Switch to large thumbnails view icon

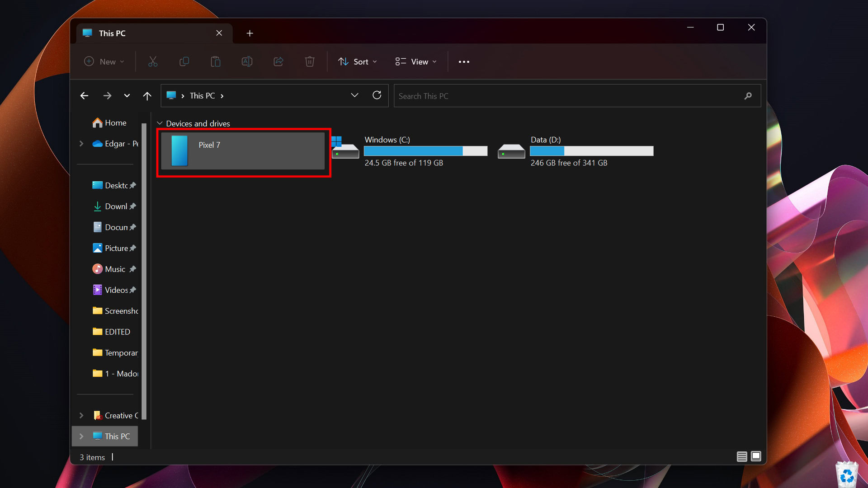756,456
